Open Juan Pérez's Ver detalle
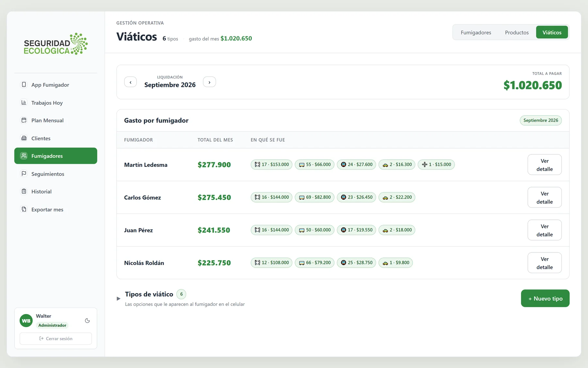This screenshot has height=368, width=588. (x=545, y=230)
